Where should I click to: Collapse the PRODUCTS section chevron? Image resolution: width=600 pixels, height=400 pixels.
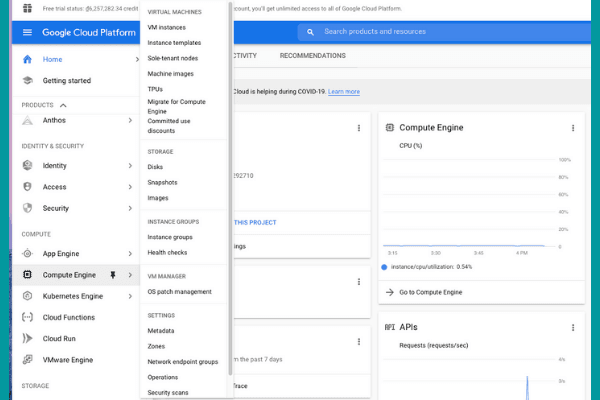pyautogui.click(x=63, y=105)
